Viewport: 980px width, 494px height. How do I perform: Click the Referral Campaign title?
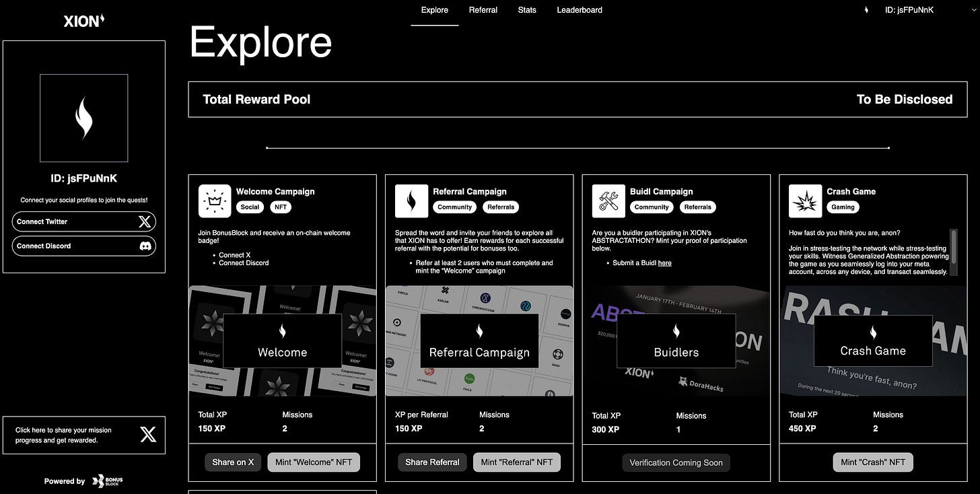470,192
